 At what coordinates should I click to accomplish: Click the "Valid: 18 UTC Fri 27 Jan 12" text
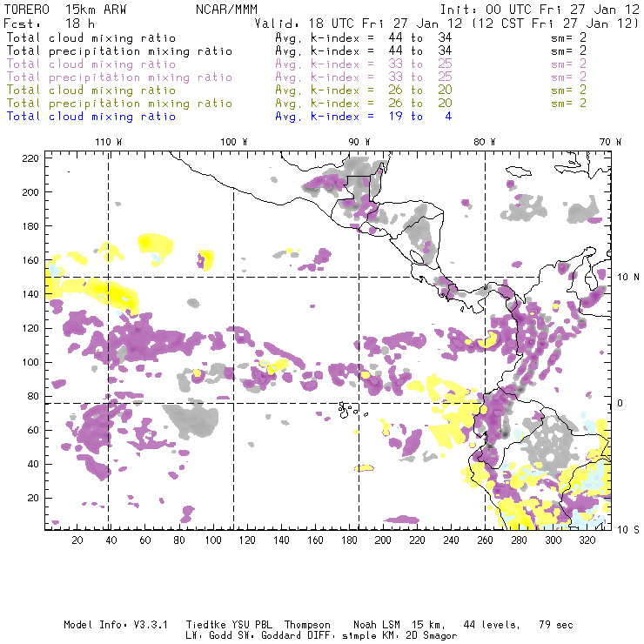pos(359,23)
